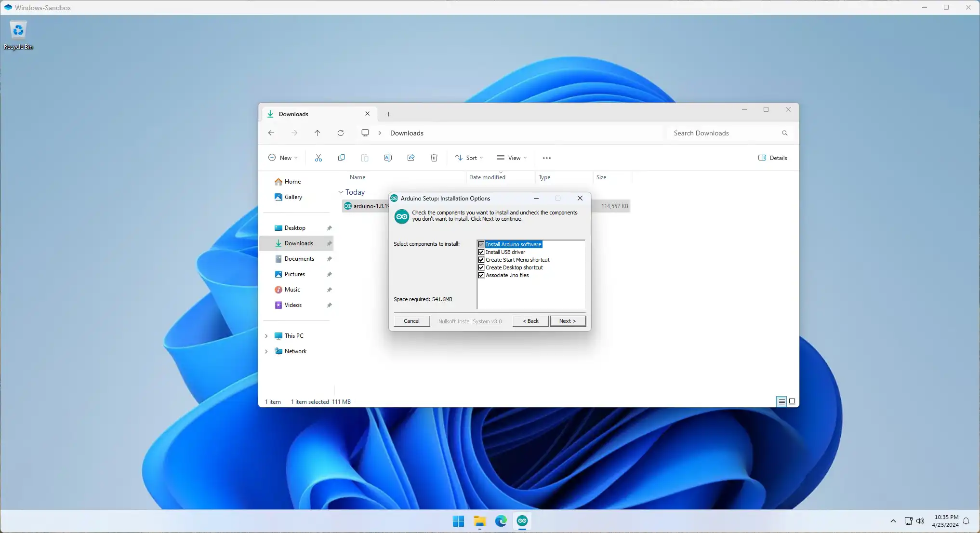Image resolution: width=980 pixels, height=533 pixels.
Task: Open Arduino installer from taskbar icon
Action: tap(522, 521)
